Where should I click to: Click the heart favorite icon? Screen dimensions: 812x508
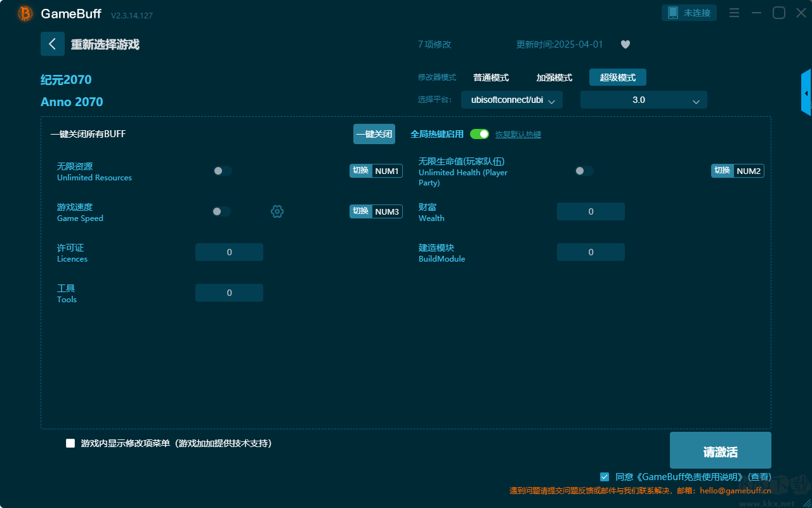625,44
